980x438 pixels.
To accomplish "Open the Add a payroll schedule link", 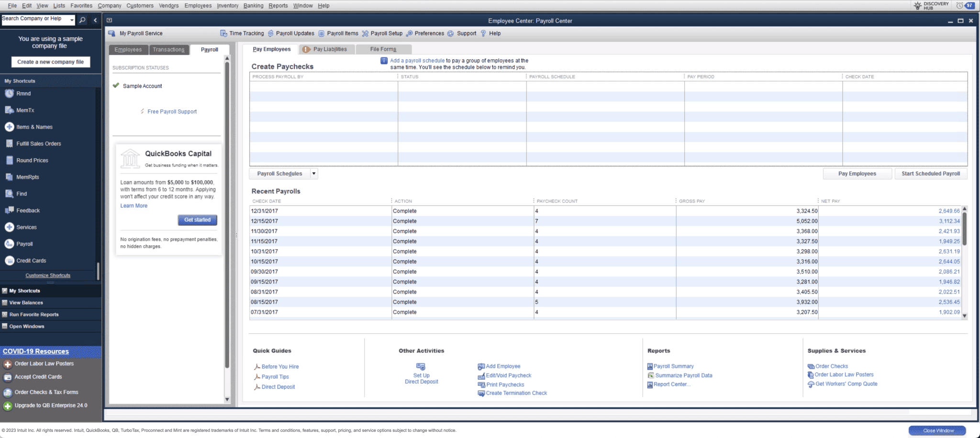I will [416, 60].
